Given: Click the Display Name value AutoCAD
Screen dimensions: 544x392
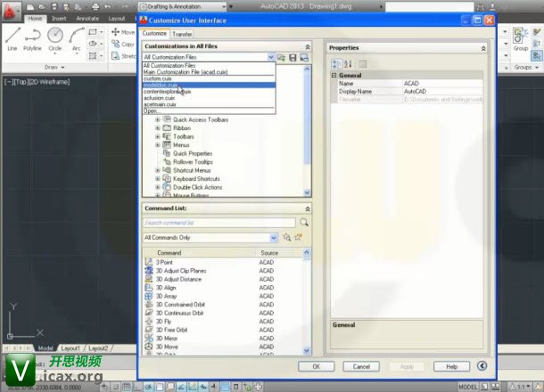Looking at the screenshot, I should pos(442,92).
